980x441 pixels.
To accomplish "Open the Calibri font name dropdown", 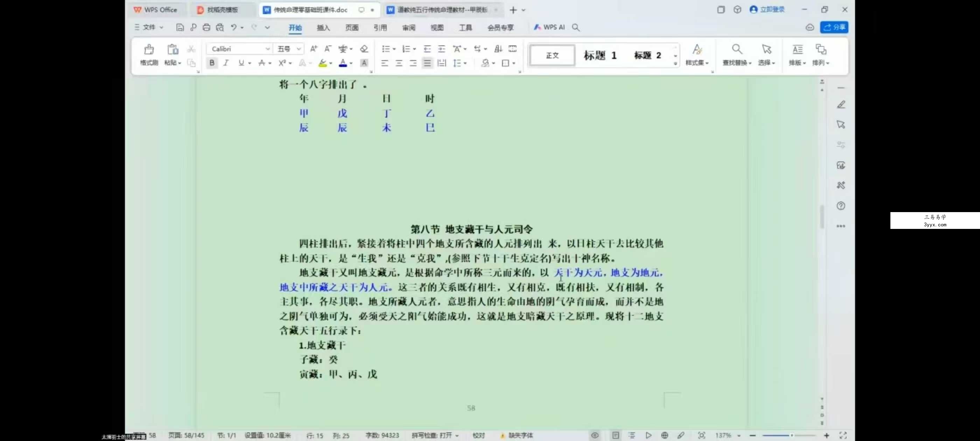I will (267, 49).
